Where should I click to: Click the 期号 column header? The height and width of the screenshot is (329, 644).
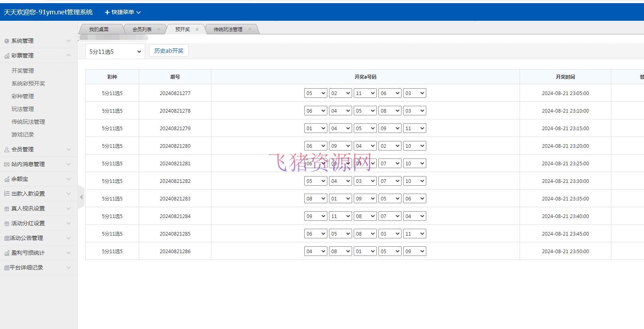click(175, 77)
